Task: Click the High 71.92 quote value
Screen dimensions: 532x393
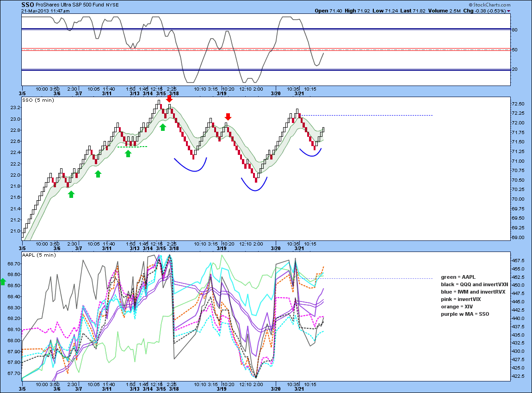Action: click(x=357, y=11)
